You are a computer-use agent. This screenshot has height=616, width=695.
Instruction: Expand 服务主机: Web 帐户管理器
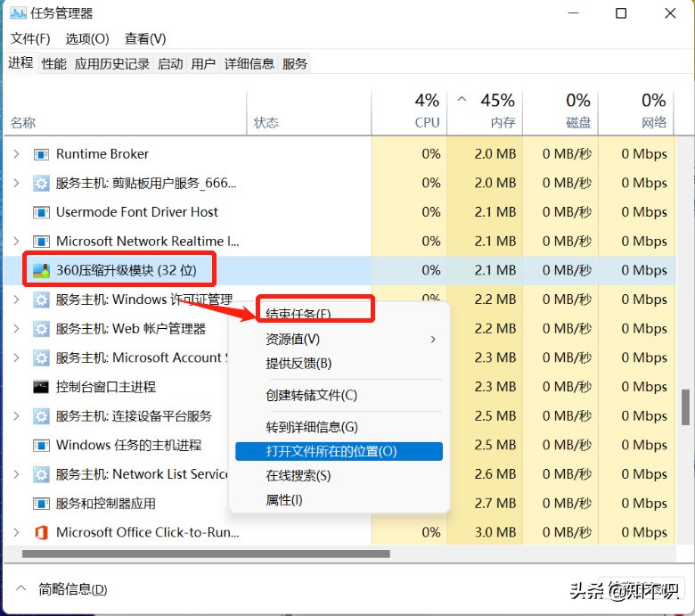16,329
